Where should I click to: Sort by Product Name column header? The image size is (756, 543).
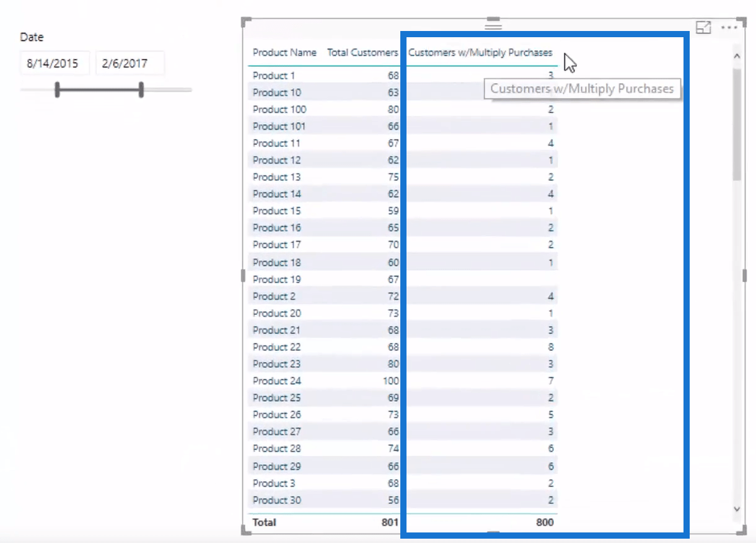pyautogui.click(x=284, y=53)
